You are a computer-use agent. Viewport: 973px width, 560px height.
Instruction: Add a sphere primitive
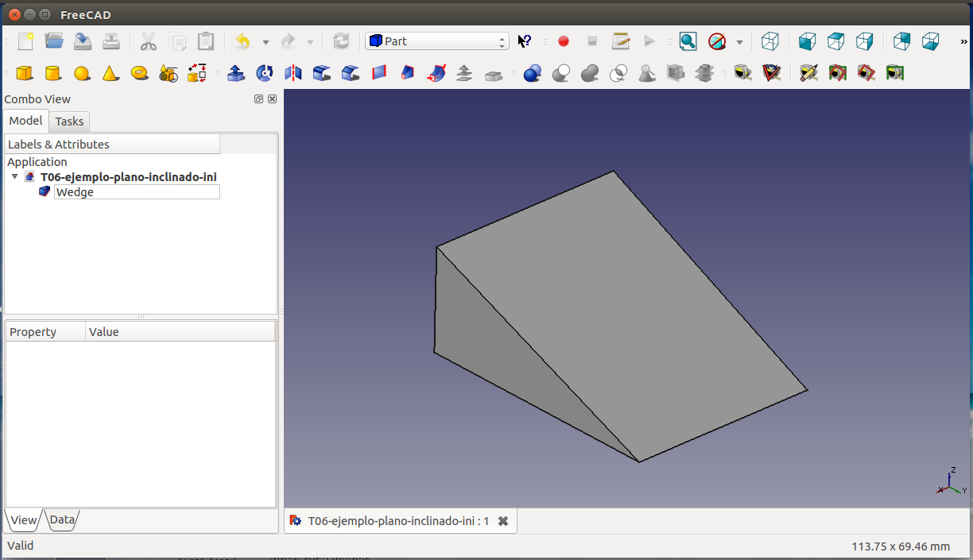pyautogui.click(x=82, y=73)
